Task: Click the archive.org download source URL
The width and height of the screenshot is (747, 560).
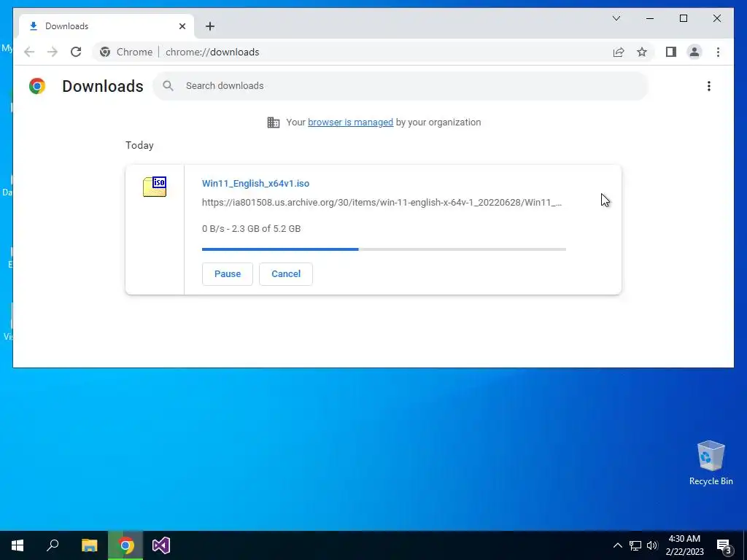Action: pos(382,203)
